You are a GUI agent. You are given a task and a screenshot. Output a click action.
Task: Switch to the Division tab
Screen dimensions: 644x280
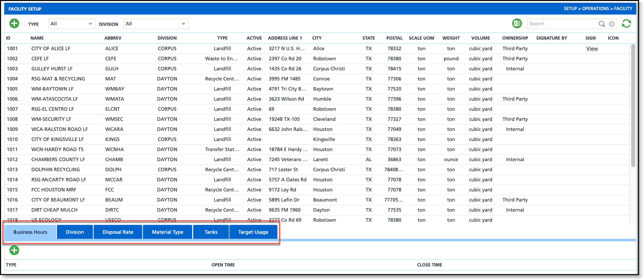[x=75, y=232]
